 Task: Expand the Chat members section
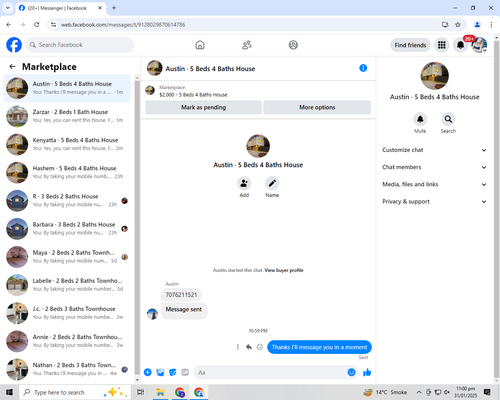[x=434, y=167]
